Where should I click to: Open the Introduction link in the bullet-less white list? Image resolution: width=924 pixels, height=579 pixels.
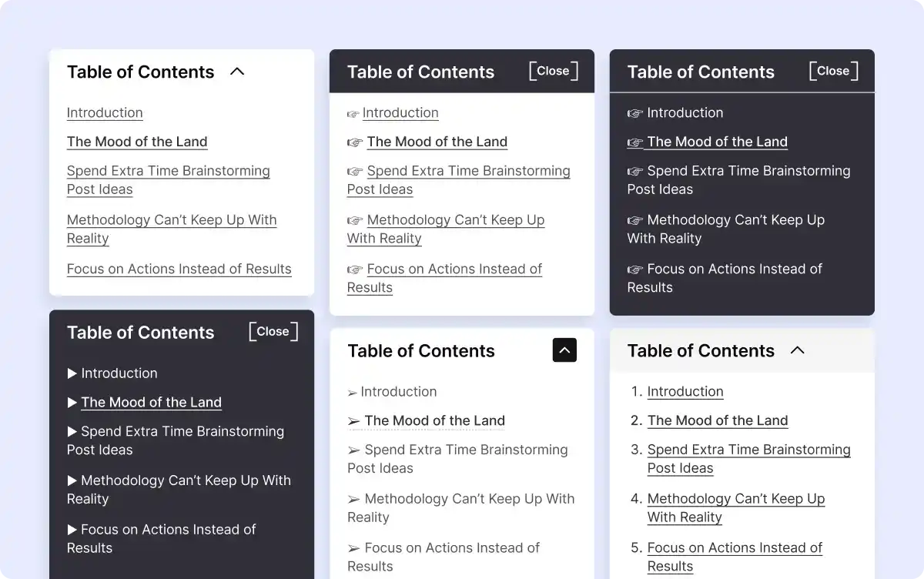pos(105,112)
